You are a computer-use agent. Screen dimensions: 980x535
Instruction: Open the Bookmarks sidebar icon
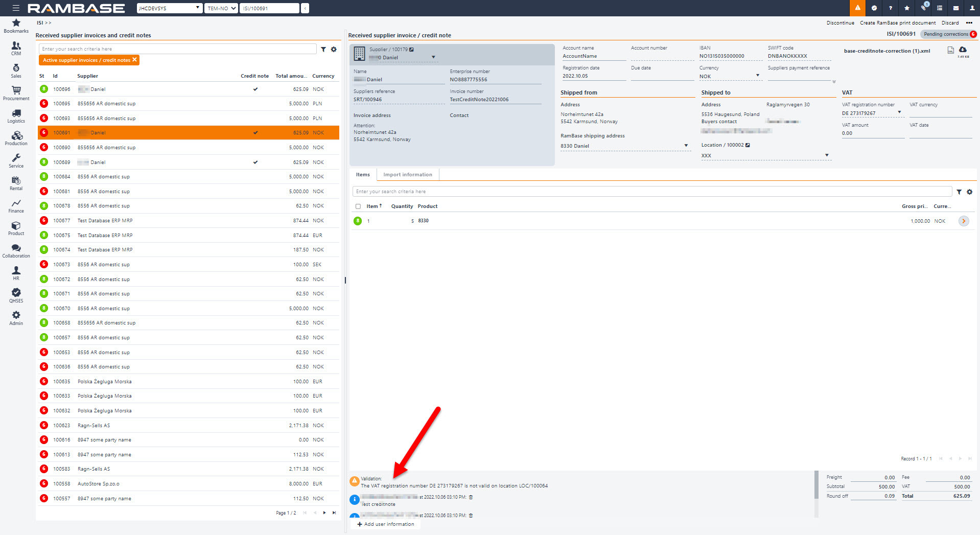pos(16,26)
